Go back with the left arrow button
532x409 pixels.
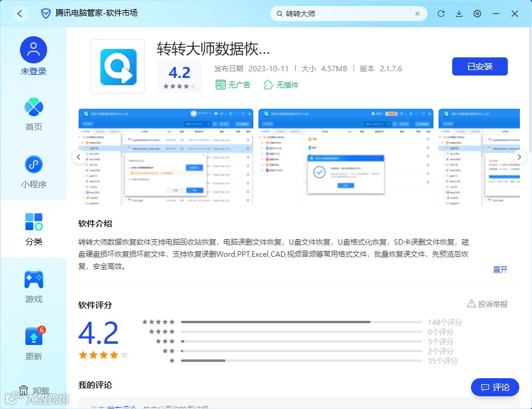click(x=20, y=13)
